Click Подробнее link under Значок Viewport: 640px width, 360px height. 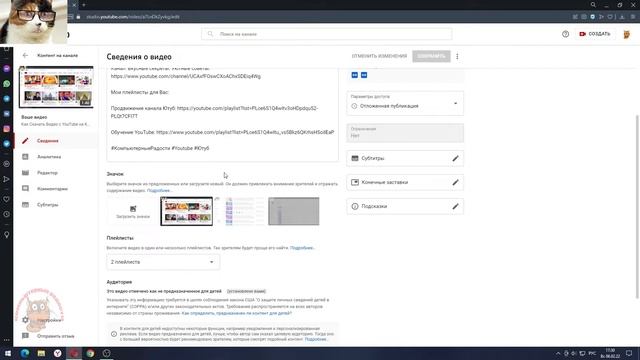[x=159, y=191]
